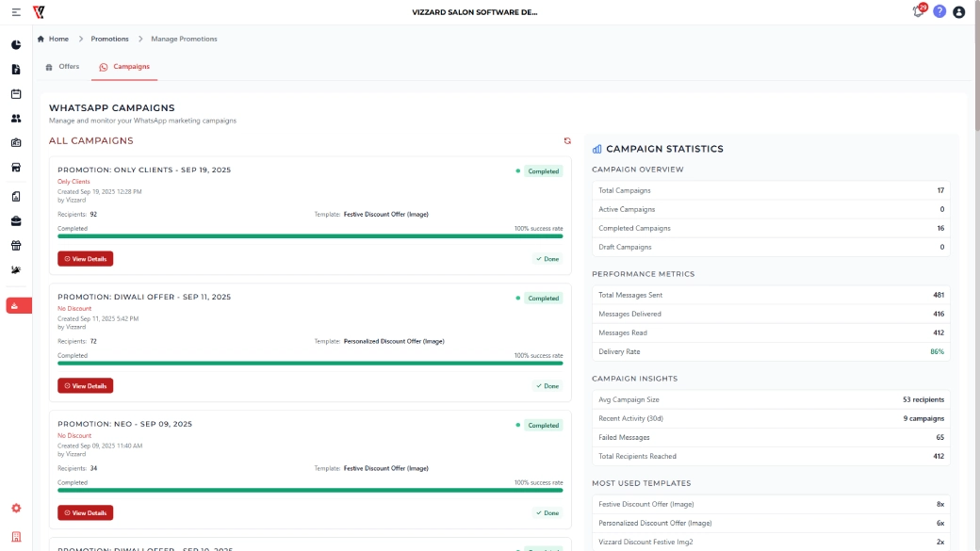The width and height of the screenshot is (980, 551).
Task: Click the page vertical scrollbar
Action: pos(975,75)
